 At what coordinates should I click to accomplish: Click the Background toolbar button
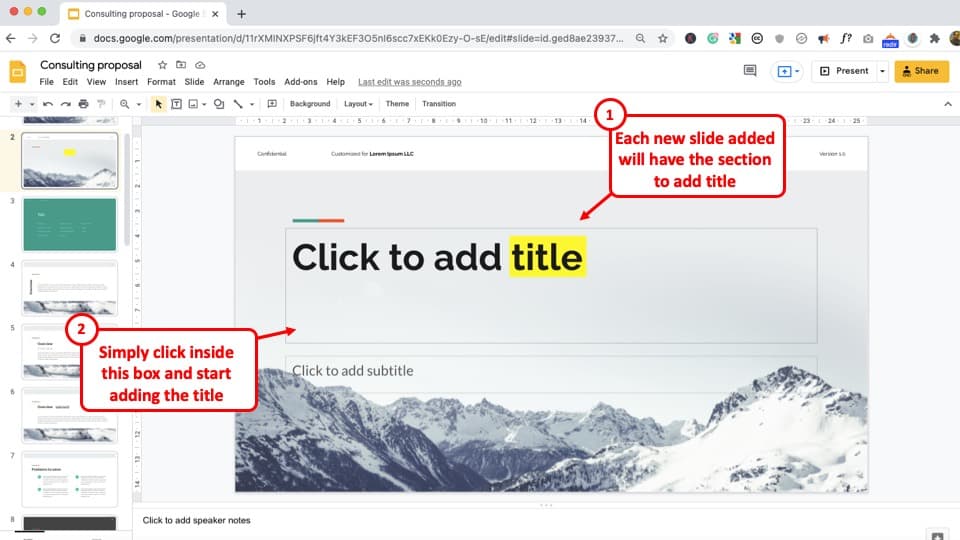tap(310, 104)
